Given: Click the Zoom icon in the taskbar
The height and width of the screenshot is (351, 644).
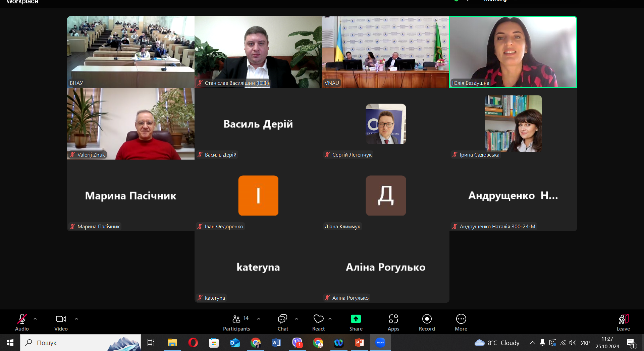Looking at the screenshot, I should [380, 343].
